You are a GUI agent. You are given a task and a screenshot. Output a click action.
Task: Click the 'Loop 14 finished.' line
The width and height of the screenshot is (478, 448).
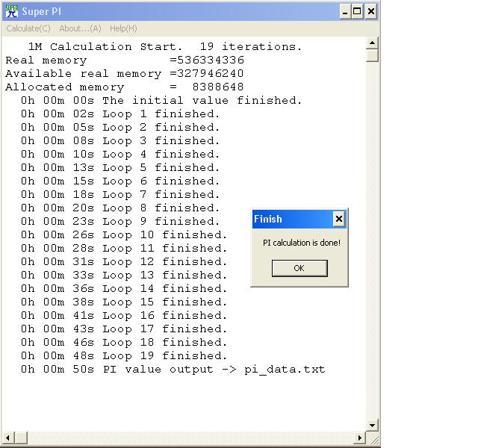[124, 289]
